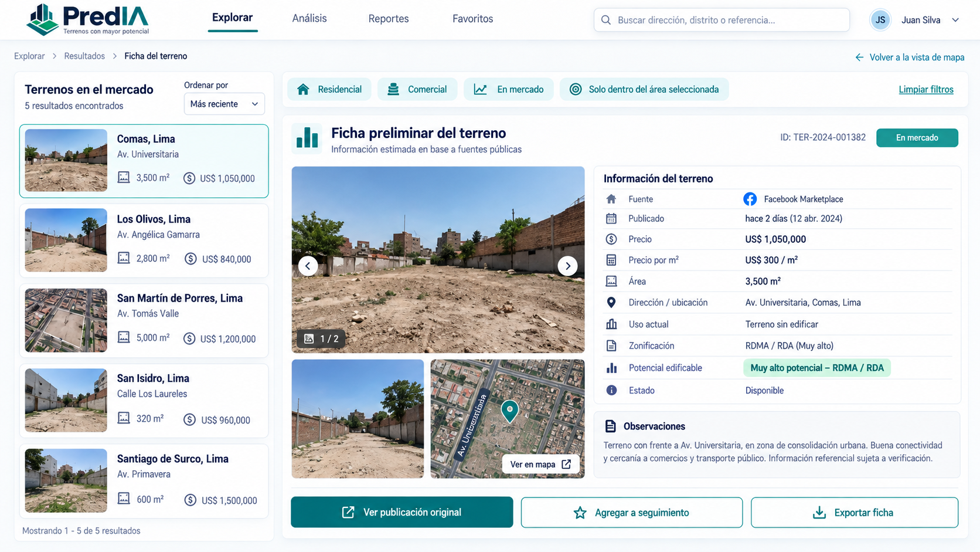Focus the address search input field
The image size is (980, 552).
(722, 20)
